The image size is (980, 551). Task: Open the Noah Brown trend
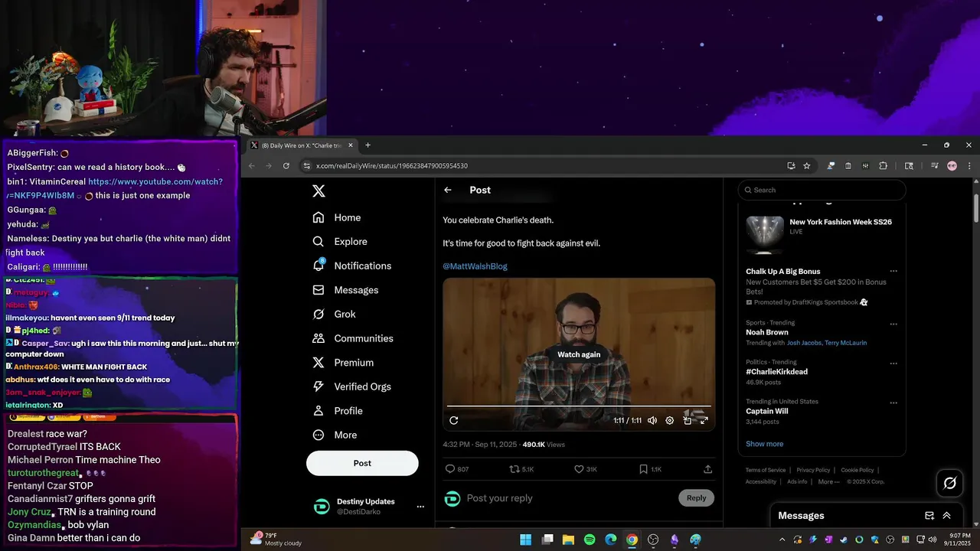click(x=767, y=333)
